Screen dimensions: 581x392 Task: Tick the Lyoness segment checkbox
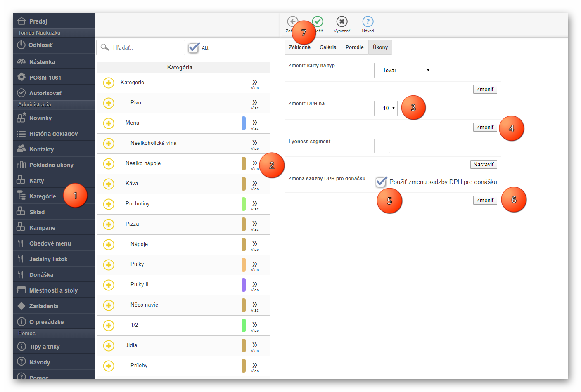point(382,146)
